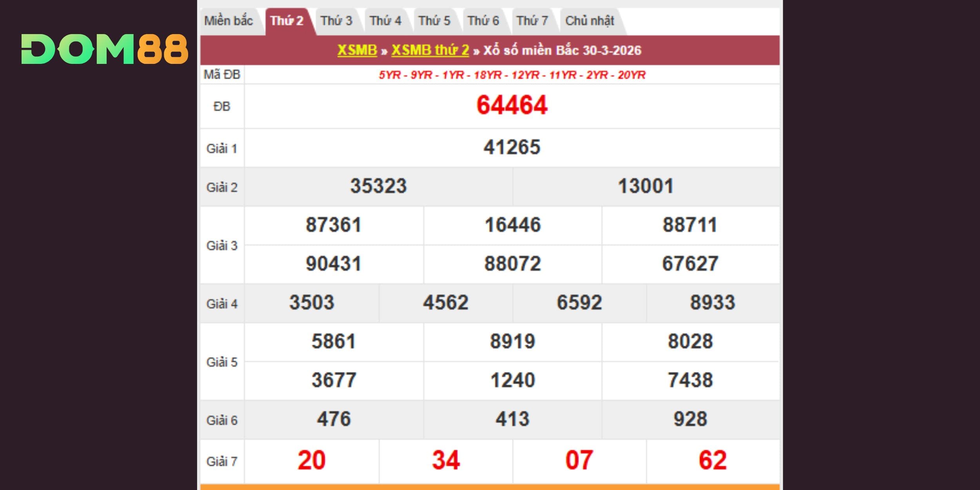This screenshot has width=980, height=490.
Task: Open the XSMB thứ 2 link
Action: click(430, 50)
